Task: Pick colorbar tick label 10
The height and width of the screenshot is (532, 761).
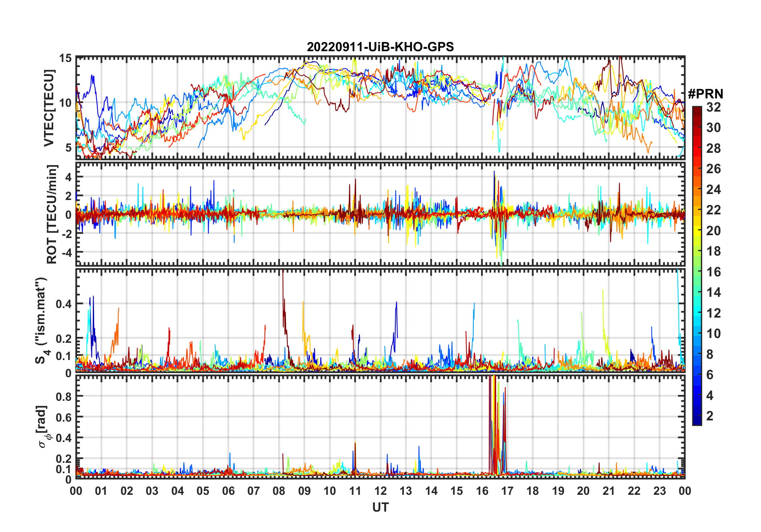Action: tap(713, 334)
